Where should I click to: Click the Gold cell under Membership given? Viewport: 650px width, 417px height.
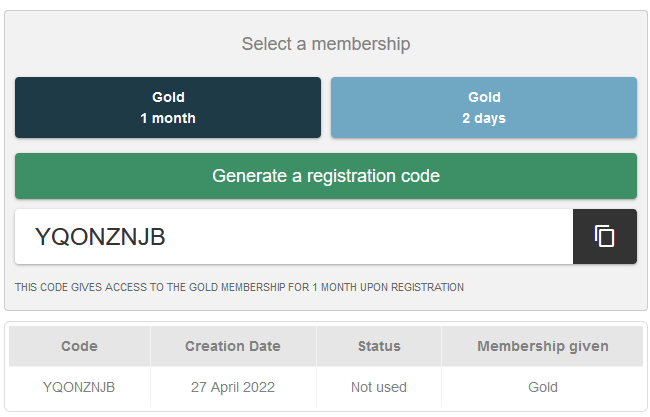pos(543,387)
